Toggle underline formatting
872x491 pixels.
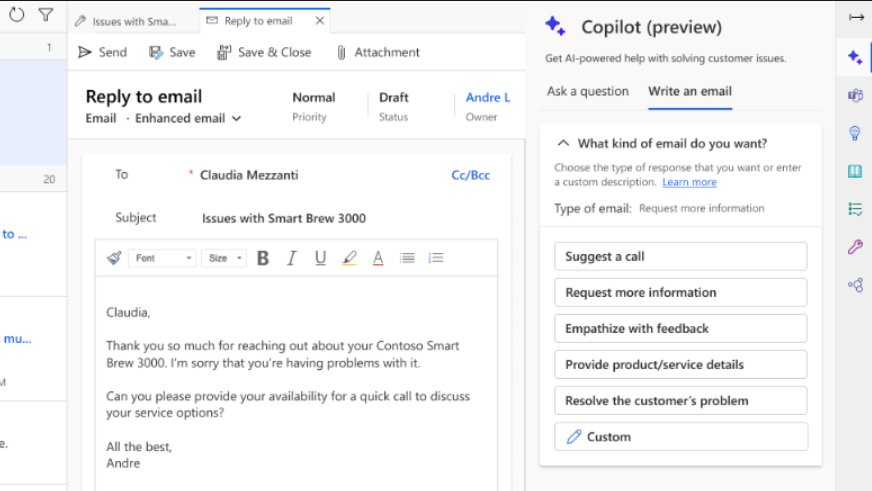320,258
